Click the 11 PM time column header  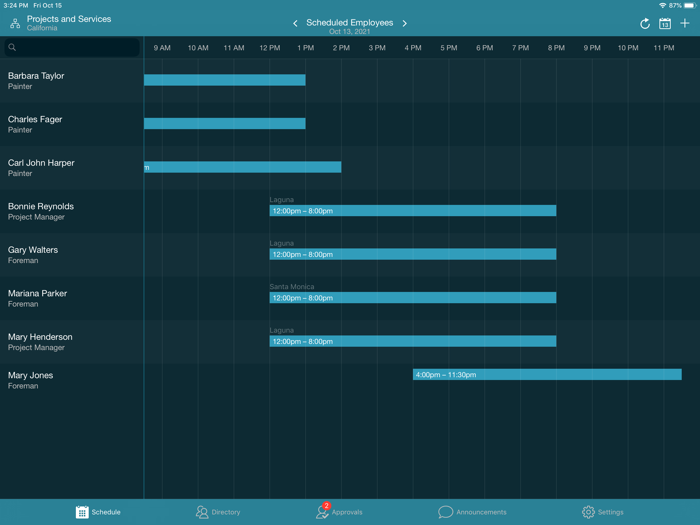(664, 48)
